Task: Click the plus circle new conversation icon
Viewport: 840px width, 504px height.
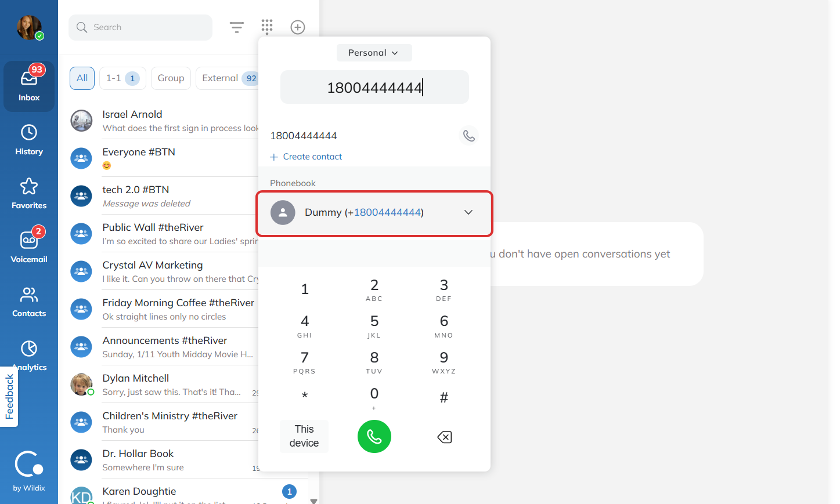Action: pos(298,27)
